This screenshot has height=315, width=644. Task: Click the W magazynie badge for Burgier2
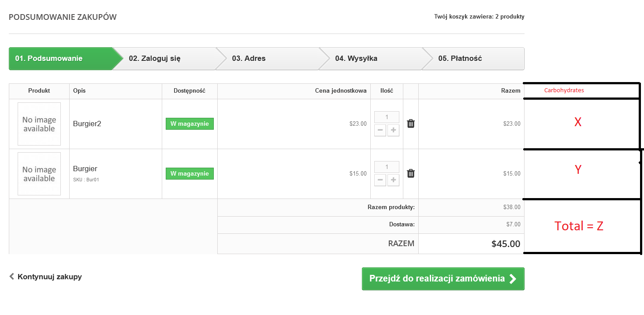190,124
